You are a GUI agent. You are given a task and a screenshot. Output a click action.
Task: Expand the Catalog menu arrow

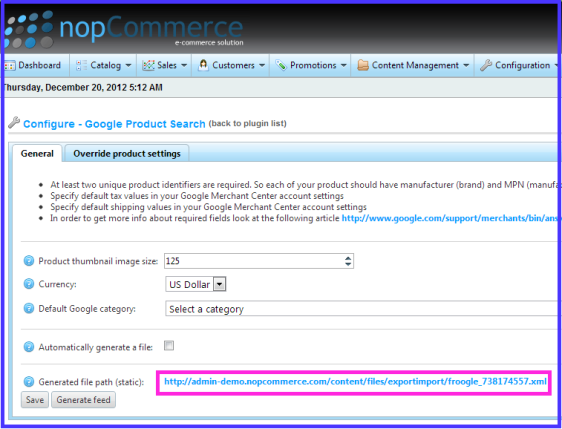128,66
